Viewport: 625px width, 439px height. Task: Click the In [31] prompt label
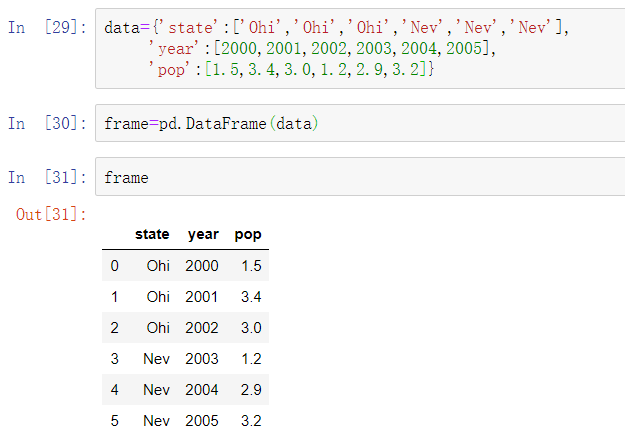pos(47,177)
